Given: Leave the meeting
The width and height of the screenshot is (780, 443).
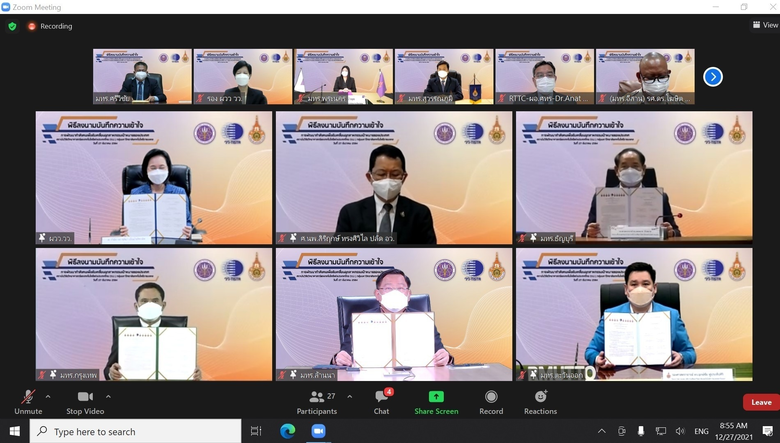Looking at the screenshot, I should coord(761,402).
